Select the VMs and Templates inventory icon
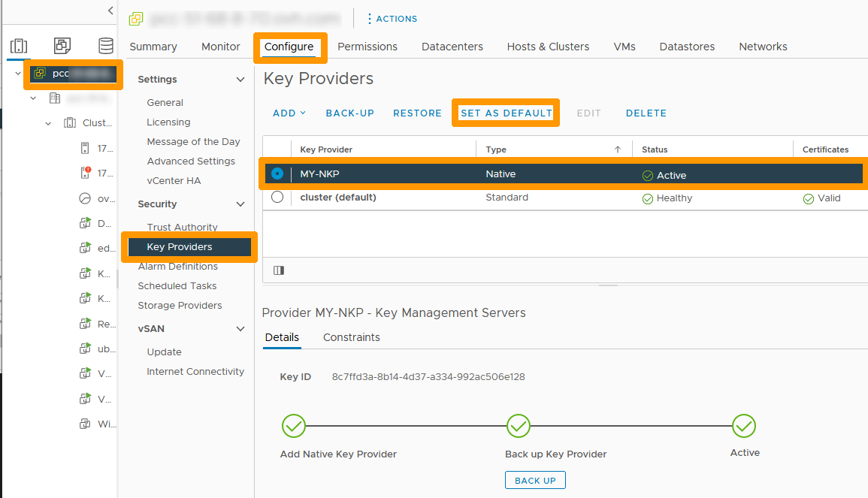The height and width of the screenshot is (498, 868). [x=62, y=46]
